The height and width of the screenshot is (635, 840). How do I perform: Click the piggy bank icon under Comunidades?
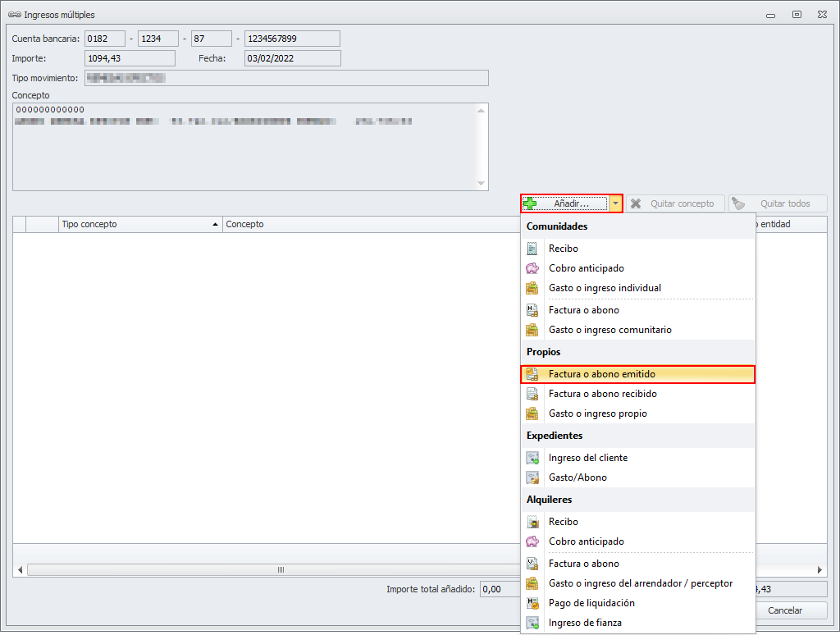coord(532,268)
